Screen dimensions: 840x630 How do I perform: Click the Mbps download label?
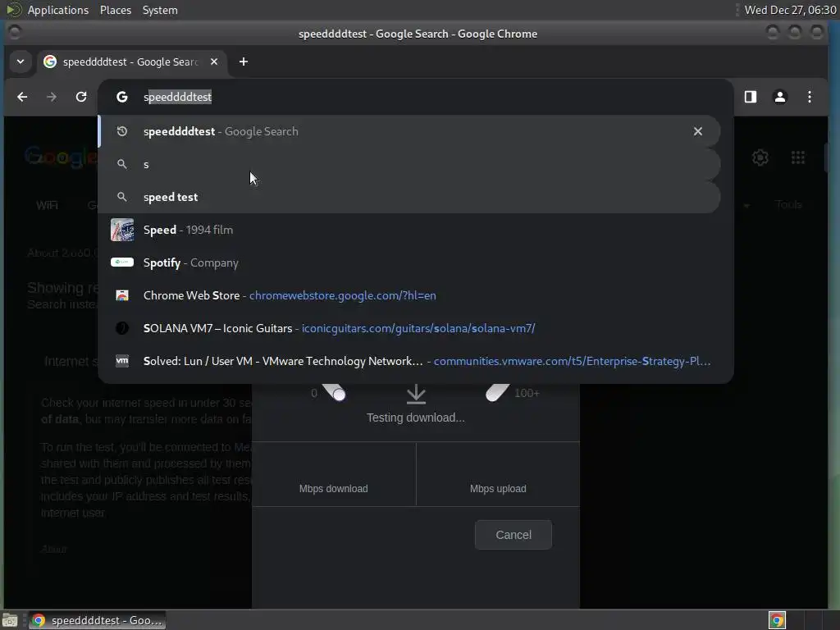coord(333,489)
